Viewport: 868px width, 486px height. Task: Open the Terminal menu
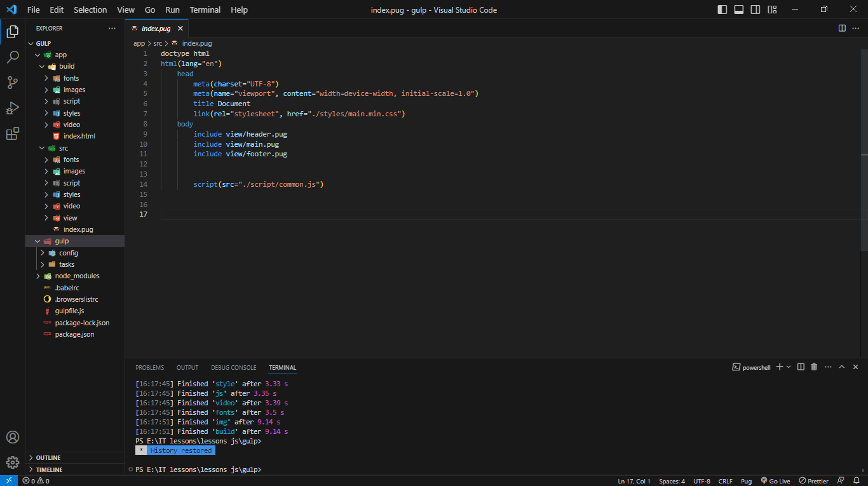tap(205, 10)
